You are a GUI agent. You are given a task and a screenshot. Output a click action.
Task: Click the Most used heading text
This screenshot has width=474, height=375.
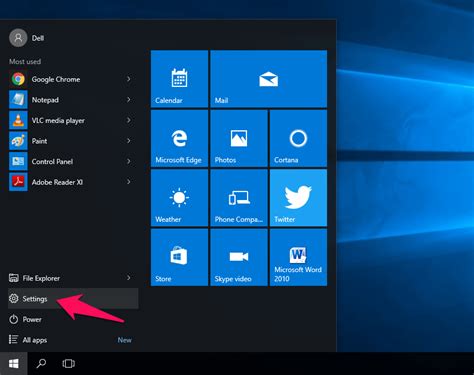(x=25, y=62)
